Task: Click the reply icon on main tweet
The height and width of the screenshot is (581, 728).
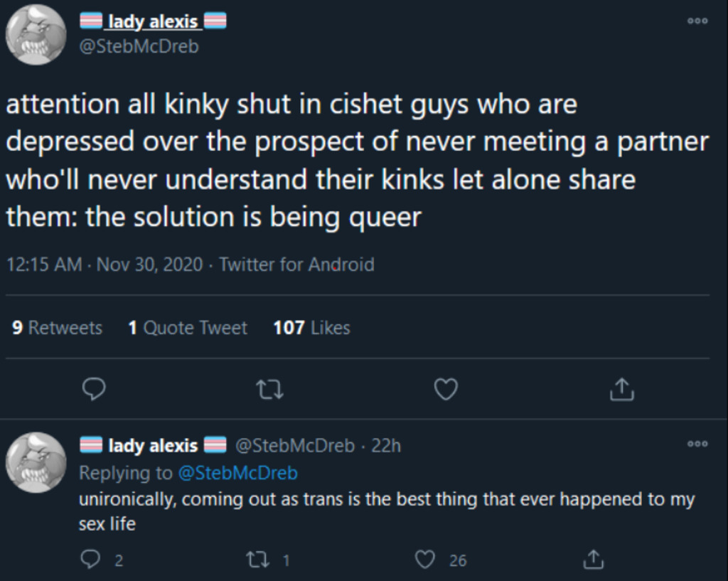Action: pyautogui.click(x=94, y=388)
